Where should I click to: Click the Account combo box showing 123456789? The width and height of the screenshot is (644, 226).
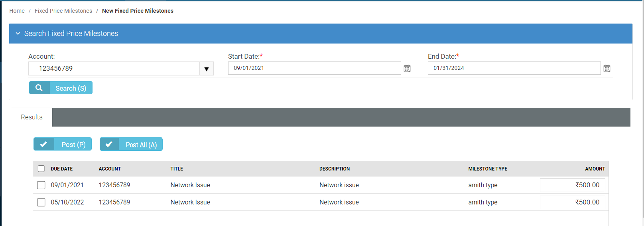pyautogui.click(x=114, y=69)
